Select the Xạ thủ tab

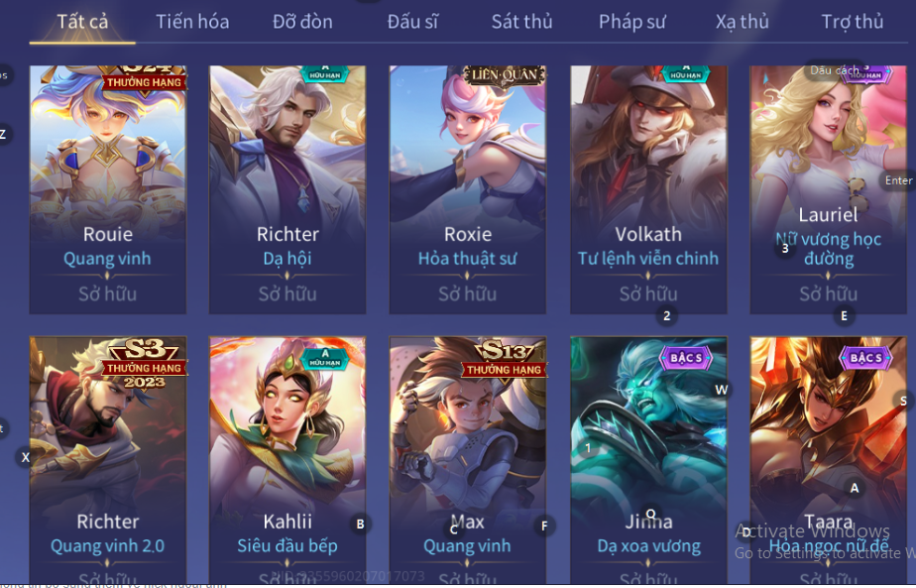[x=742, y=22]
